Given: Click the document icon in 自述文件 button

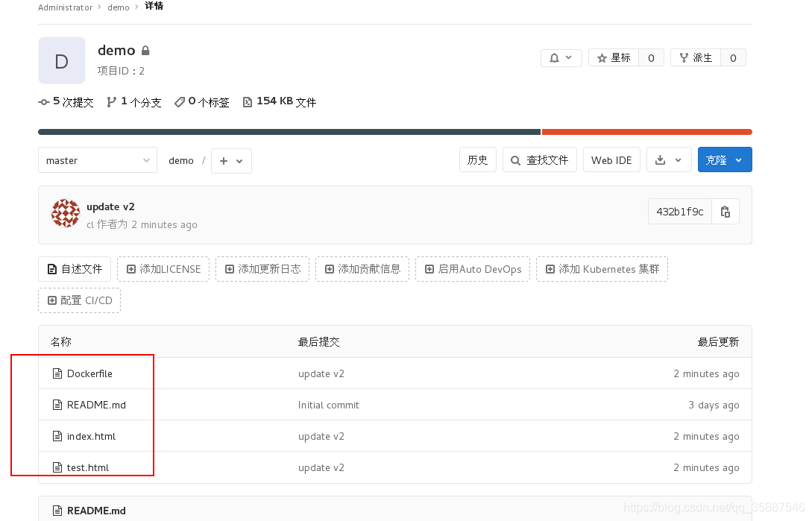Looking at the screenshot, I should click(51, 269).
